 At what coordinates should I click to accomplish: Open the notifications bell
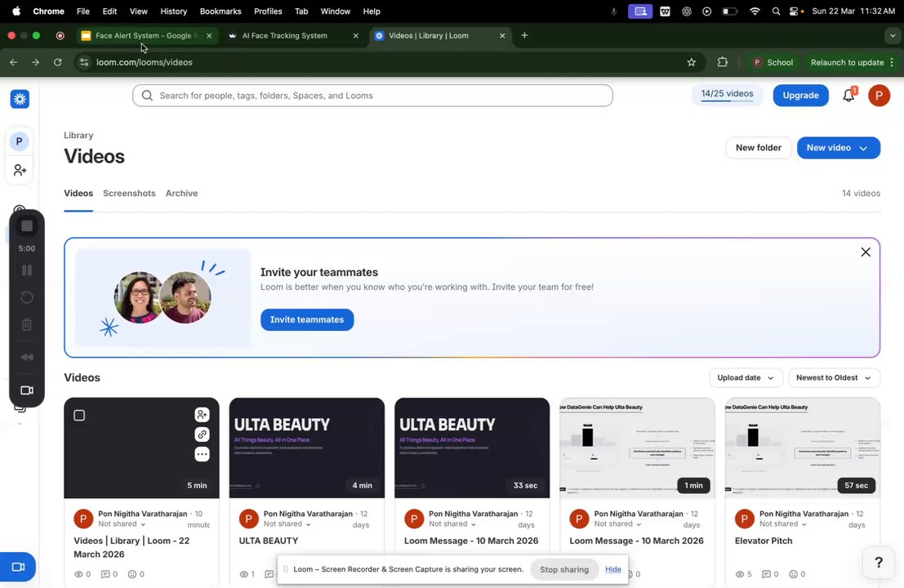click(x=848, y=95)
